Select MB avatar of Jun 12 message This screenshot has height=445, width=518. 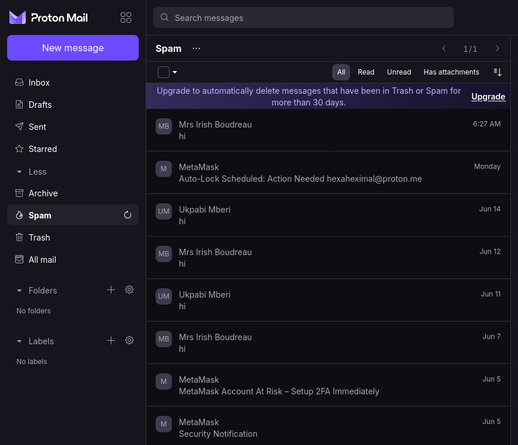pos(164,254)
